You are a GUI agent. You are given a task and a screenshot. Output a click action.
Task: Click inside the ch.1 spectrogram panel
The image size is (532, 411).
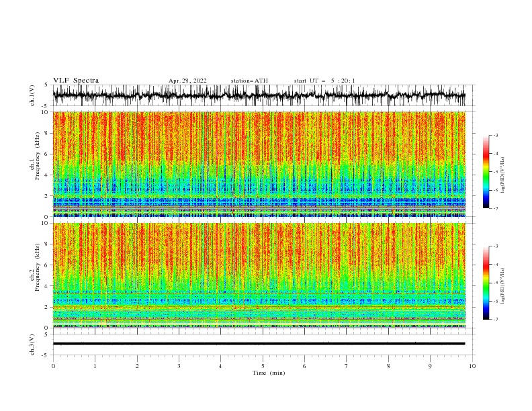(259, 164)
